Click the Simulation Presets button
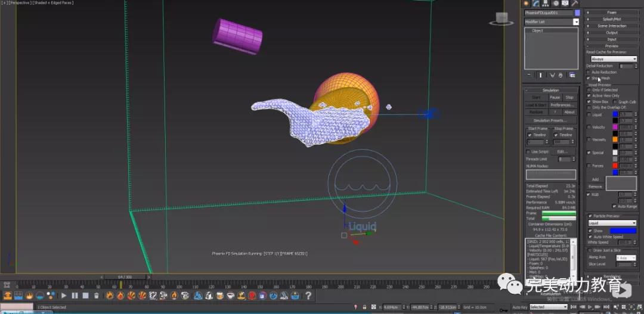 point(550,120)
